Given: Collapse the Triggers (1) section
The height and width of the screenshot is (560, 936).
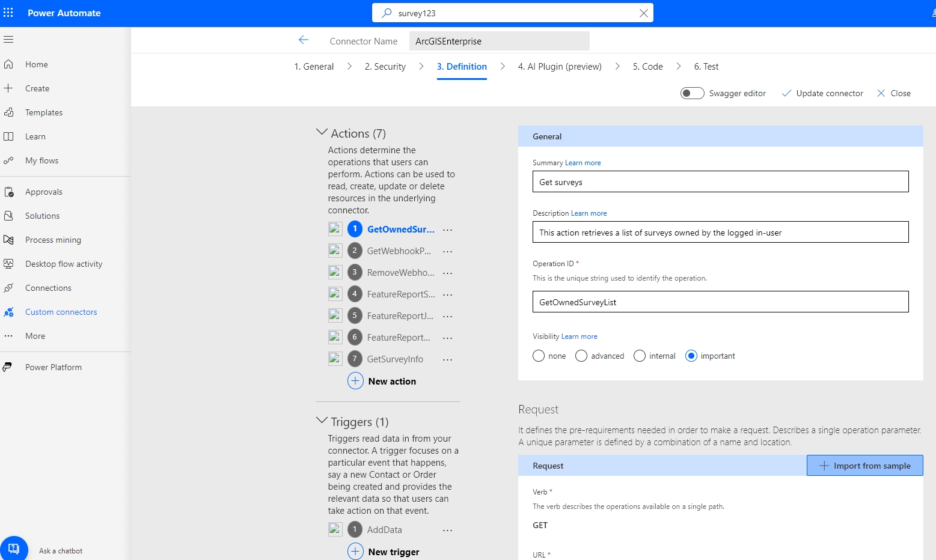Looking at the screenshot, I should pos(322,421).
